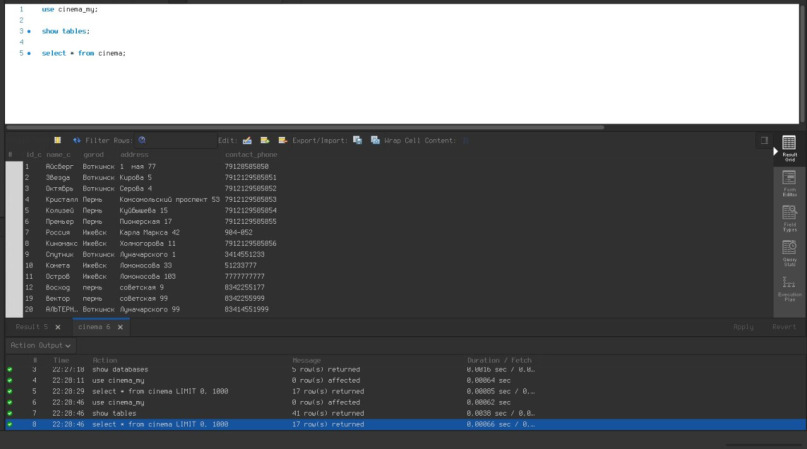Open the Execution Plan view
Viewport: 807px width, 449px height.
point(788,287)
